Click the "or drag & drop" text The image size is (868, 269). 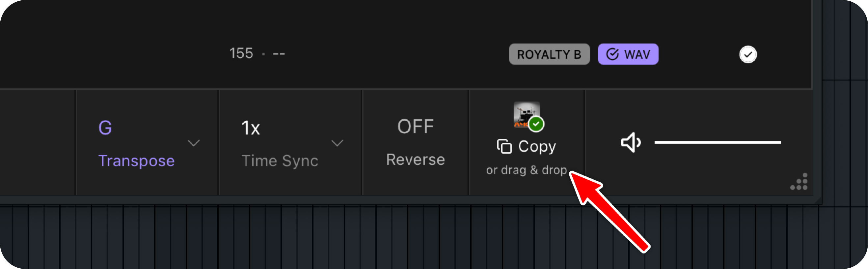[526, 170]
